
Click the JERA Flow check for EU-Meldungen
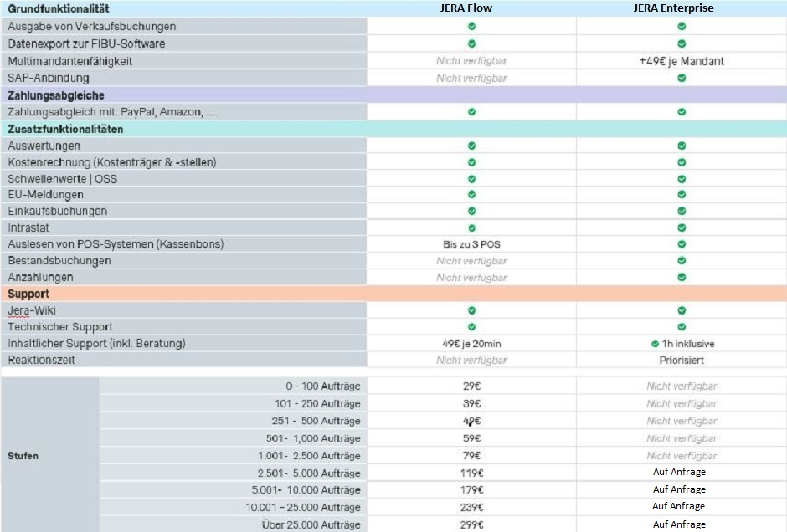471,195
